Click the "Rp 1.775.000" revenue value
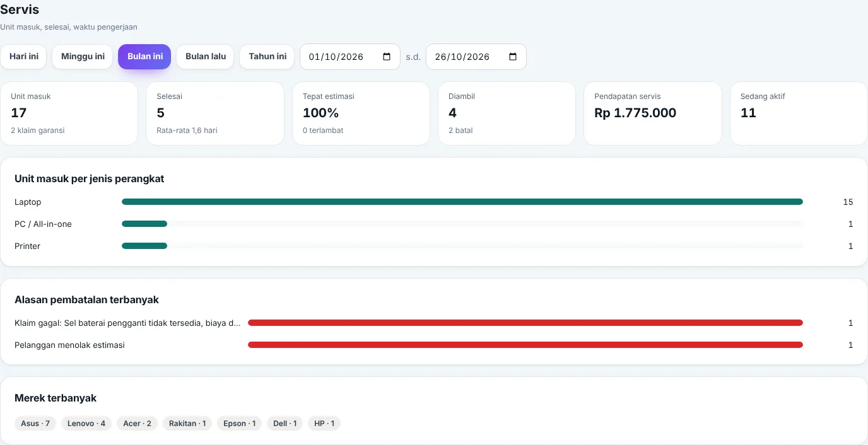The width and height of the screenshot is (868, 445). [x=635, y=113]
